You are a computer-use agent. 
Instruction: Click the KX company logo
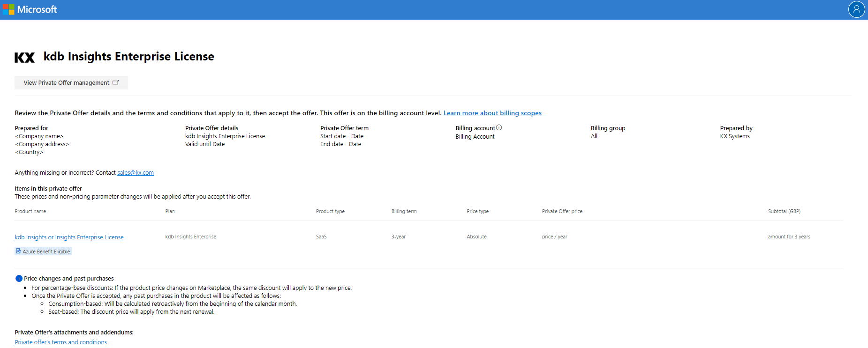[x=24, y=58]
